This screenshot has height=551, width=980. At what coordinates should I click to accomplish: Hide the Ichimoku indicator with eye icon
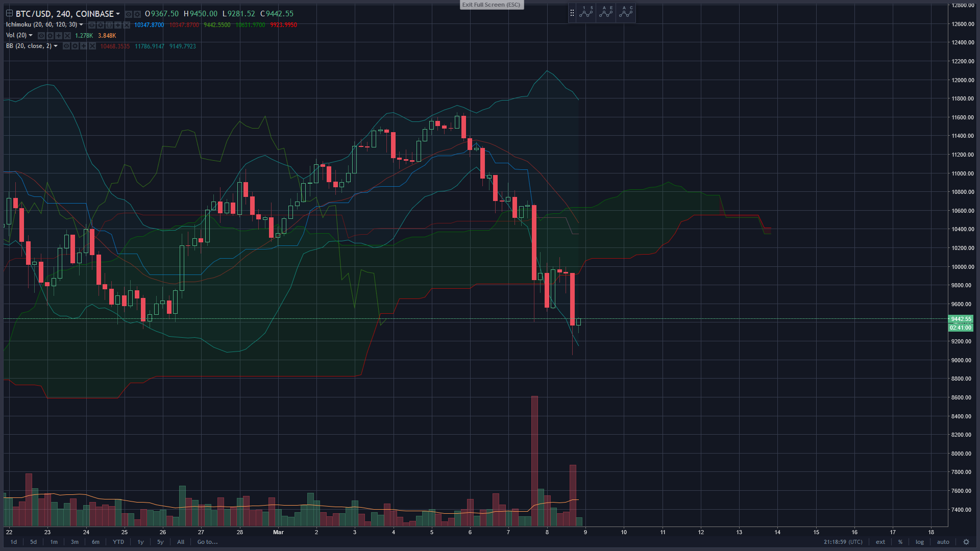[92, 25]
